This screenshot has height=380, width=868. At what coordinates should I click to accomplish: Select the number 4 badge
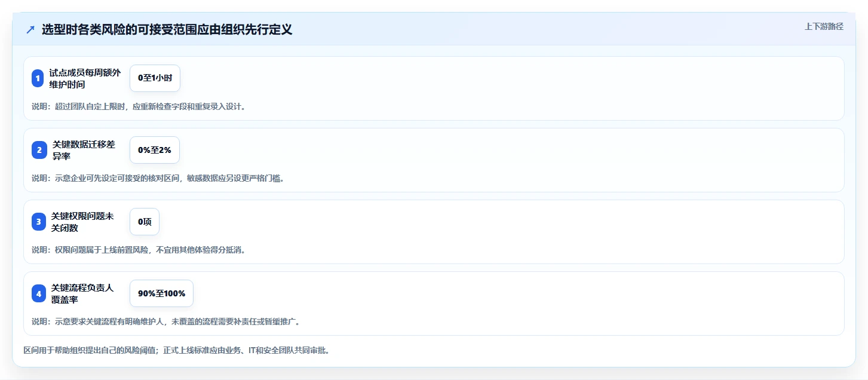pos(39,293)
